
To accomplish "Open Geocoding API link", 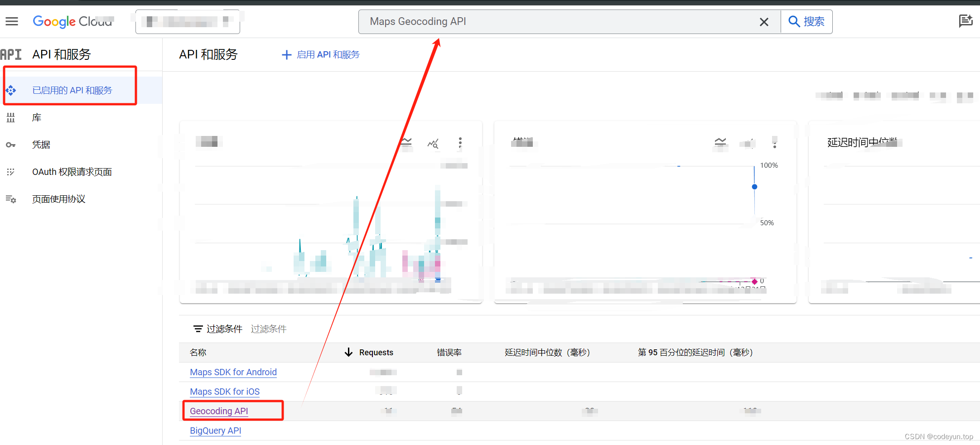I will coord(219,411).
